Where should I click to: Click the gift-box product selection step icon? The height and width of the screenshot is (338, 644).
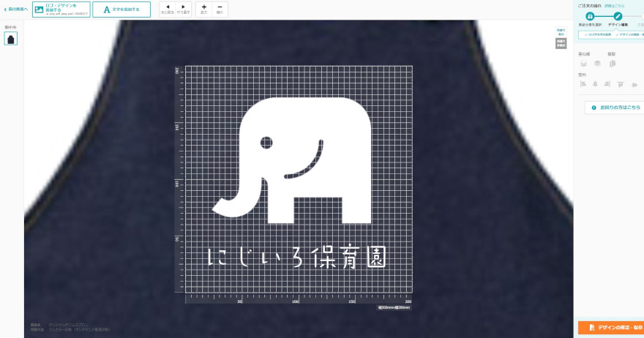(x=590, y=16)
